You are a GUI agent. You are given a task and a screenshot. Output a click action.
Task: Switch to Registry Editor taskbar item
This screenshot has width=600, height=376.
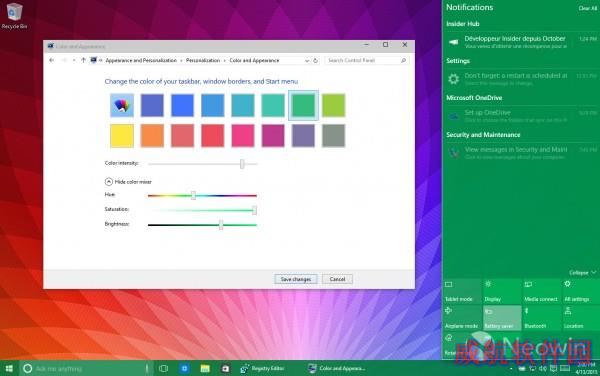tap(262, 368)
